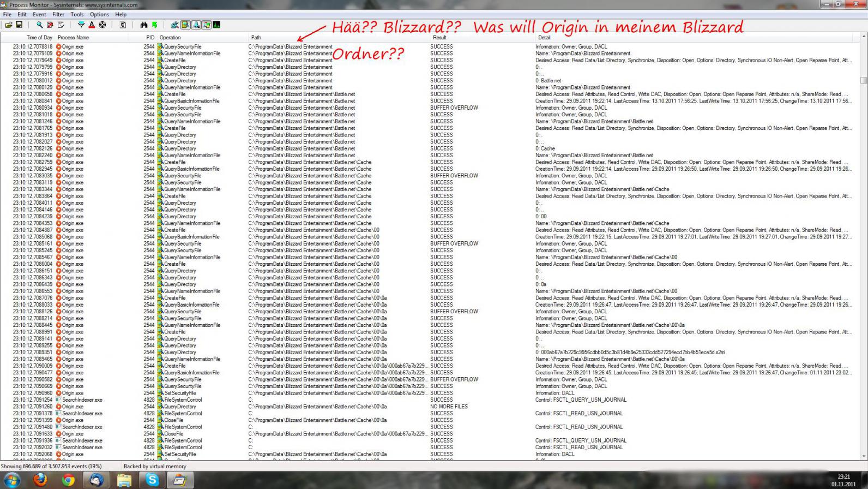Click the Path column header
The image size is (868, 489).
pos(339,38)
